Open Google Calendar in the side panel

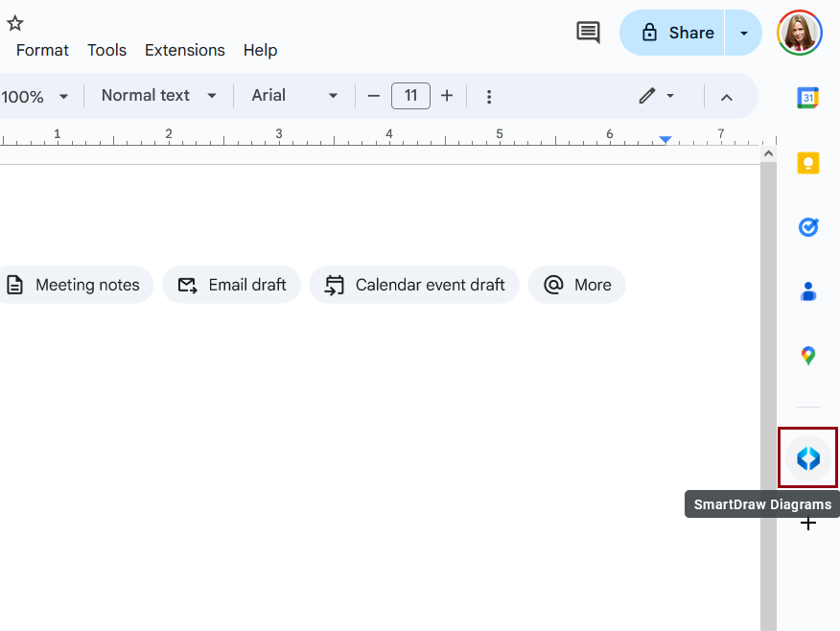807,97
